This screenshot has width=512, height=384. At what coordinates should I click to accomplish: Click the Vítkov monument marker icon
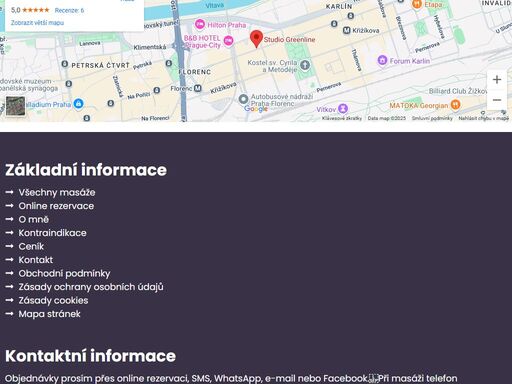343,109
